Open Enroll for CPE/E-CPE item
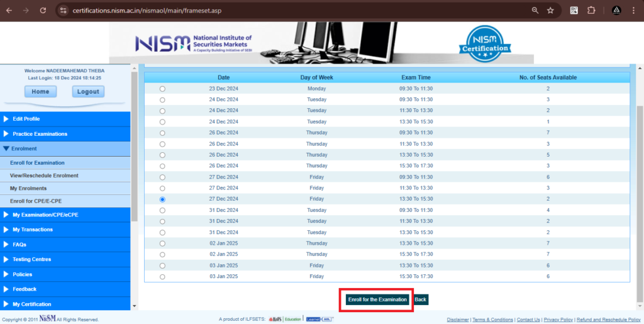Image resolution: width=644 pixels, height=324 pixels. click(x=65, y=201)
